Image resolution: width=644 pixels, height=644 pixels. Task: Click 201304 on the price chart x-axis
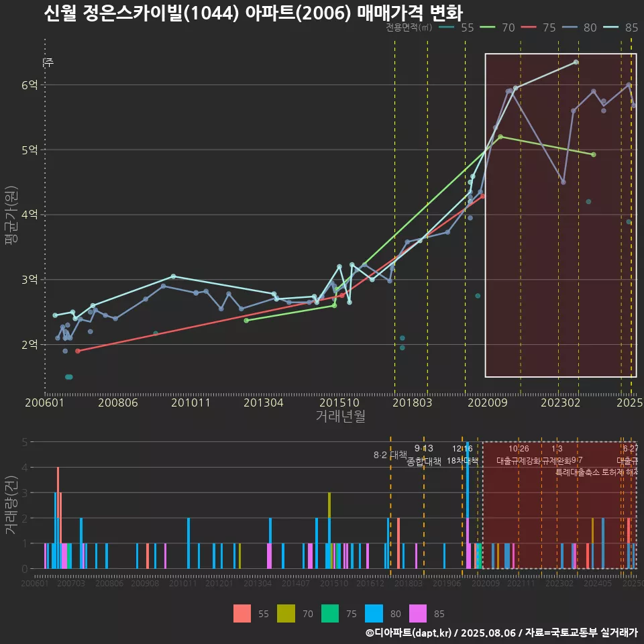click(263, 402)
